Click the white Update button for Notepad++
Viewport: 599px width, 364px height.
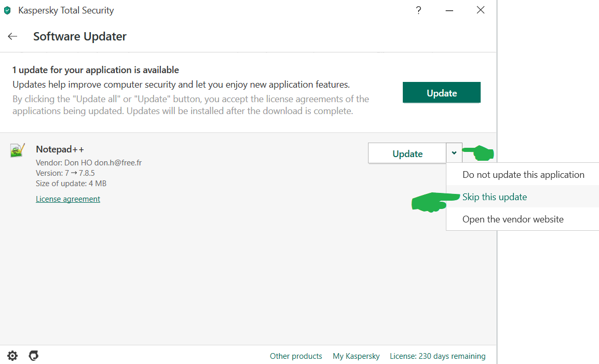click(x=407, y=153)
